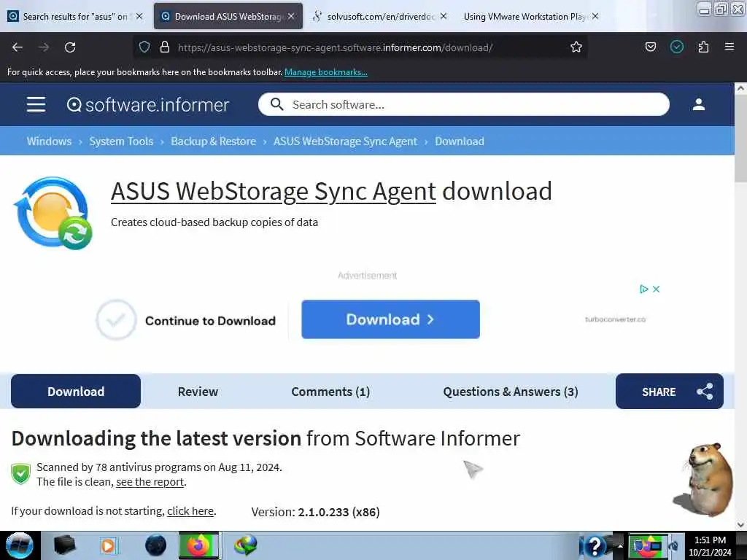Open the dark globe taskbar icon
747x560 pixels.
155,545
